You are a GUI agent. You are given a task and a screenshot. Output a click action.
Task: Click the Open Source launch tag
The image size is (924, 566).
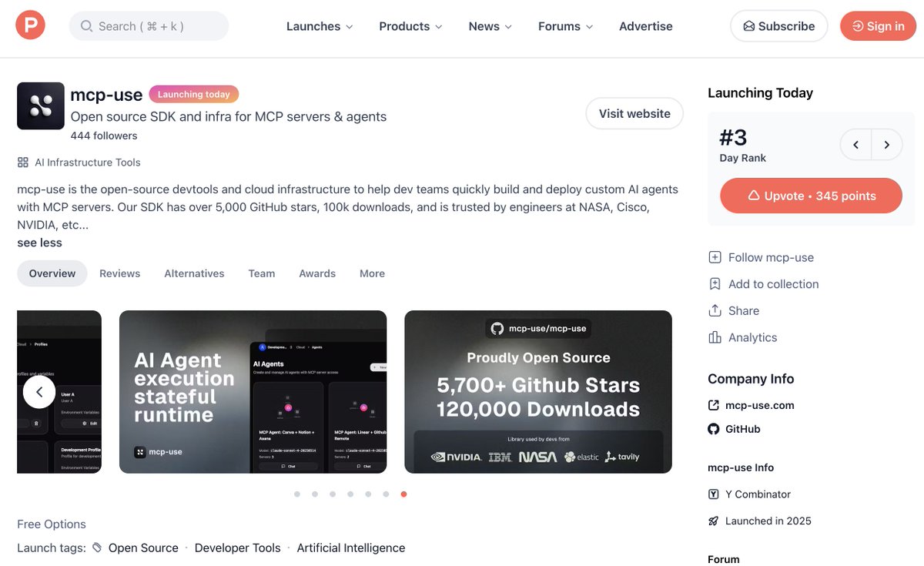[143, 548]
